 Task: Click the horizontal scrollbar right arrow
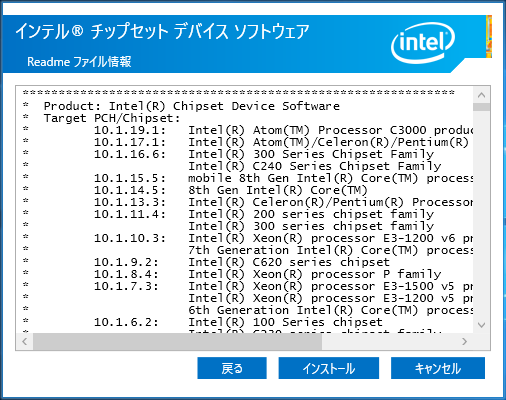pyautogui.click(x=464, y=341)
